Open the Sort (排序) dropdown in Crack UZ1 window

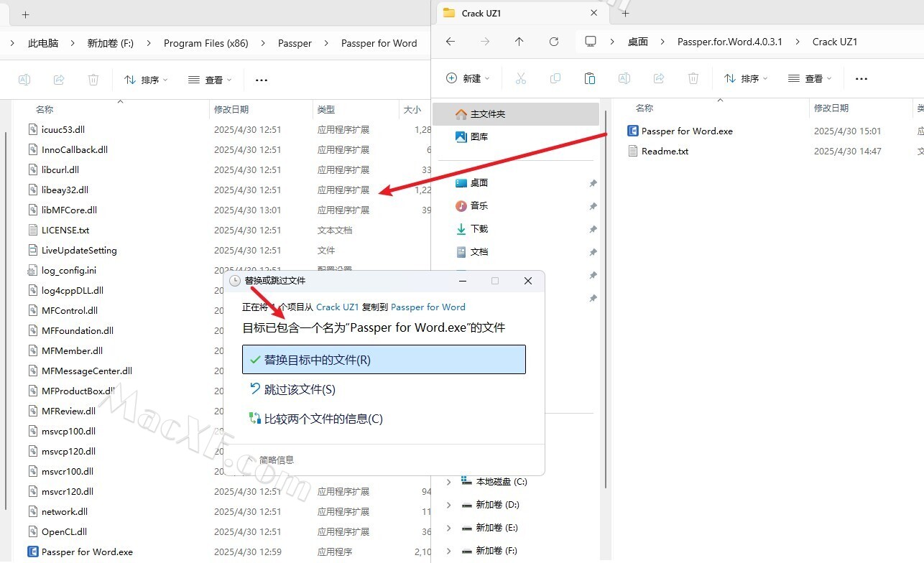746,78
